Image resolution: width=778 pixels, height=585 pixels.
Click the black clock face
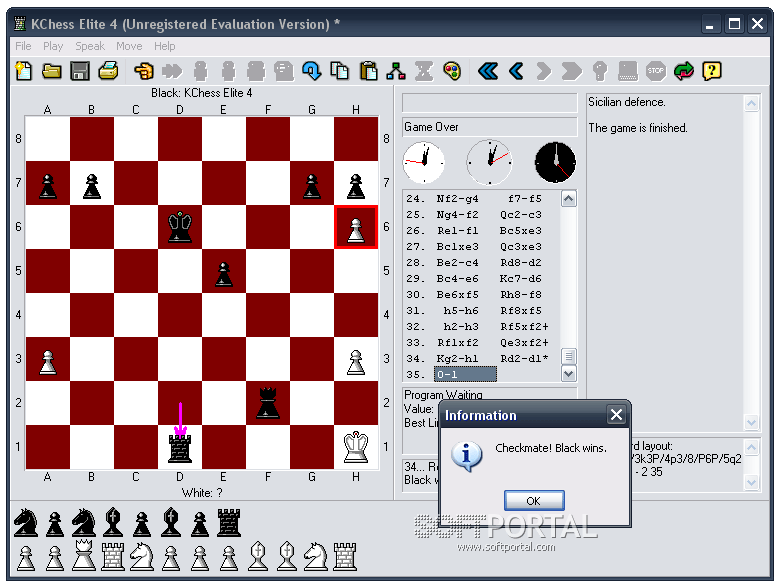coord(555,162)
